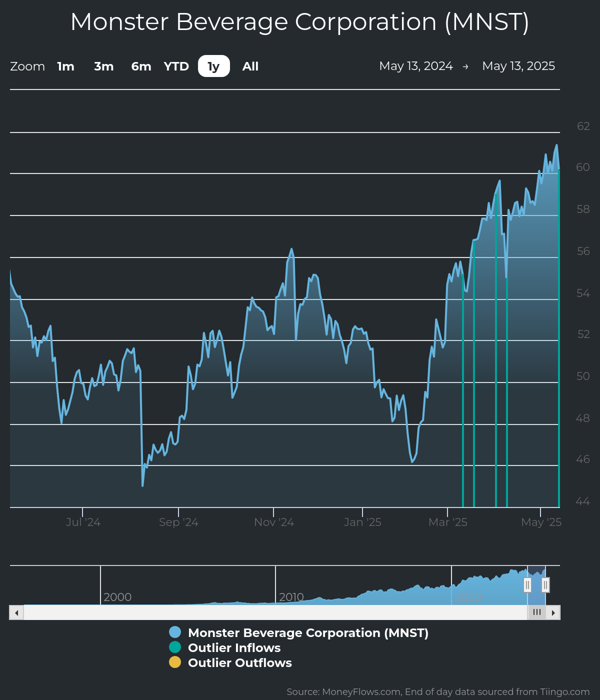Viewport: 600px width, 700px height.
Task: Click the Zoom label text
Action: [x=27, y=66]
